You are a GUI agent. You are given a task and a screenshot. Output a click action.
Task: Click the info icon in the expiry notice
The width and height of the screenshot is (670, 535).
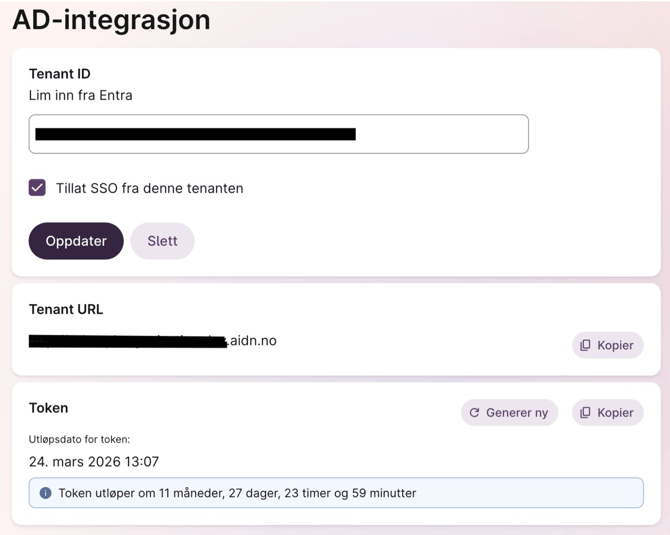45,493
